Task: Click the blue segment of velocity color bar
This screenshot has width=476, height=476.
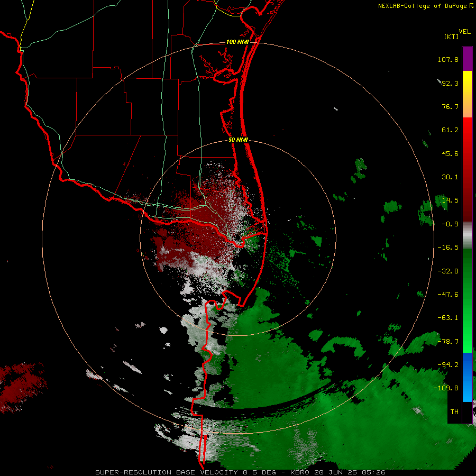Action: coord(467,377)
